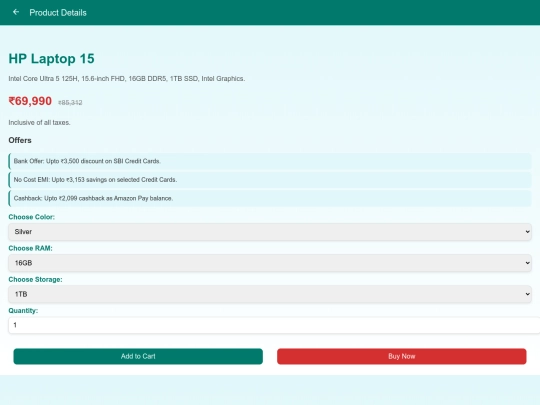
Task: Click the Choose Color label
Action: [32, 217]
